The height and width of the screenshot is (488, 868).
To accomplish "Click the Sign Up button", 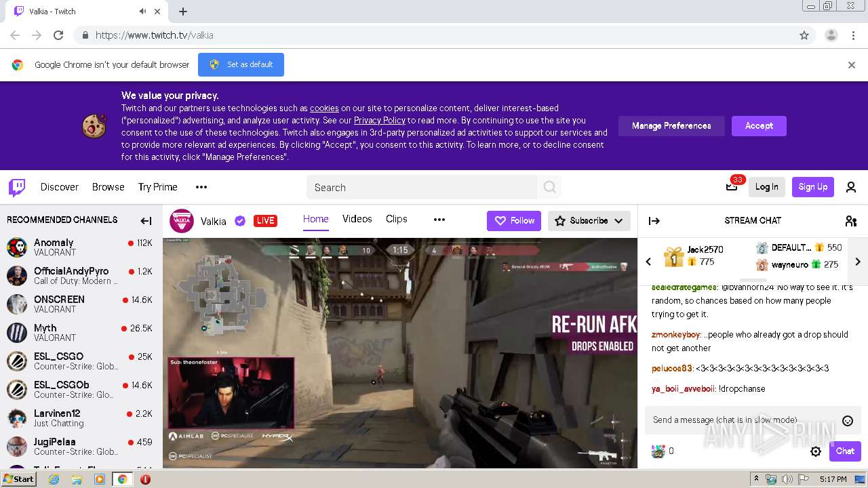I will coord(813,187).
